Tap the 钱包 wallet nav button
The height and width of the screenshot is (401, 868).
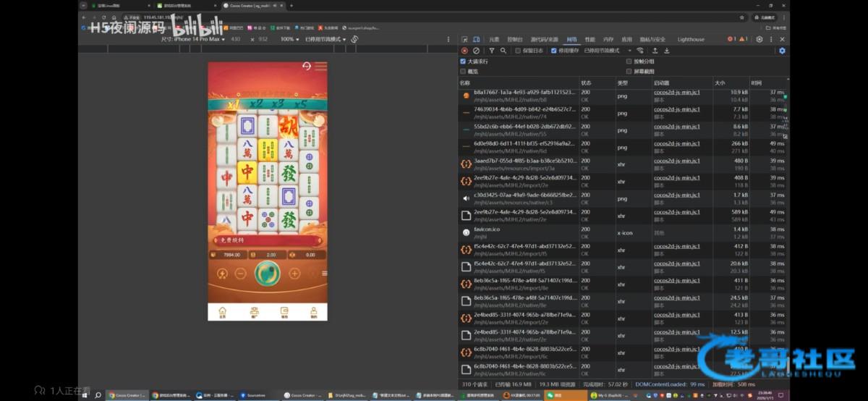(284, 312)
